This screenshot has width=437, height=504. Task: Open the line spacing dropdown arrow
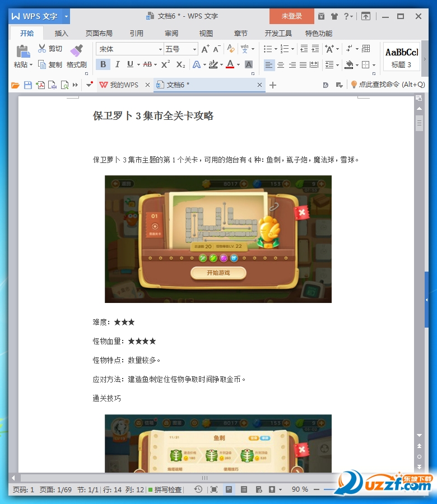(x=337, y=65)
